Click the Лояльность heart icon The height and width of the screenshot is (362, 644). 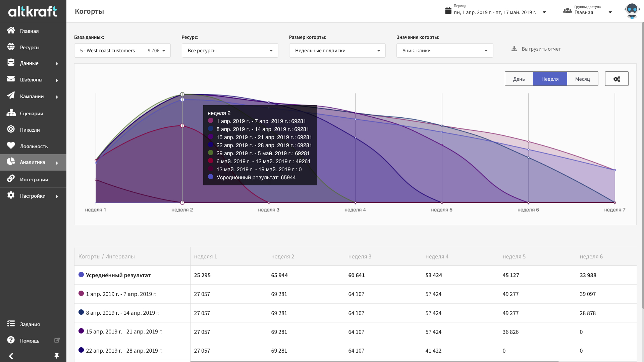[x=11, y=145]
